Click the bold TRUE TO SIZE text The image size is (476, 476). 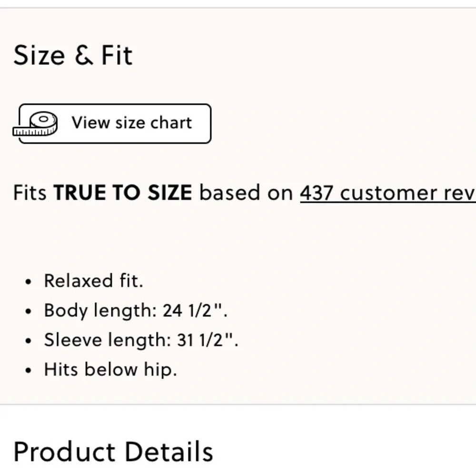coord(123,193)
